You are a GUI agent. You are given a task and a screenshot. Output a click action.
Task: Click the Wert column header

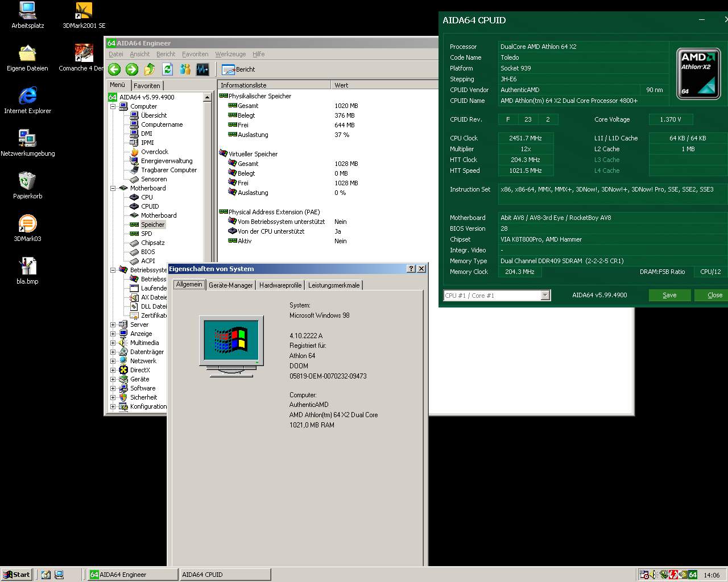[x=384, y=85]
